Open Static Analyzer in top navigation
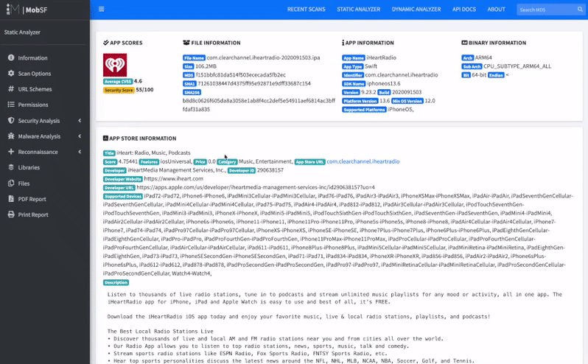The image size is (588, 364). 359,10
